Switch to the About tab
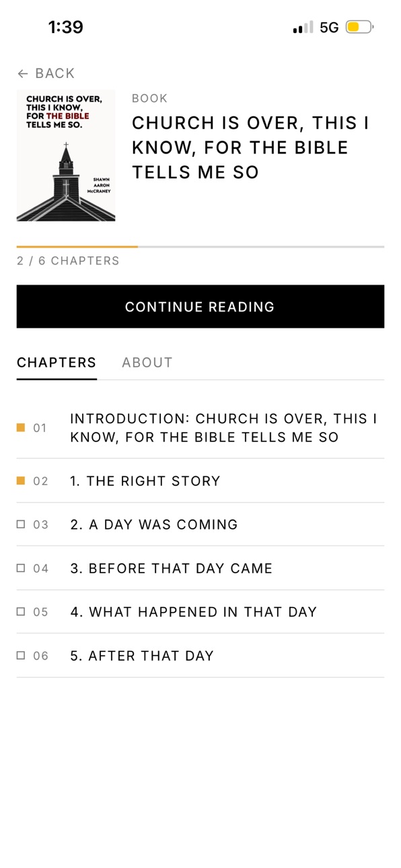 coord(147,363)
